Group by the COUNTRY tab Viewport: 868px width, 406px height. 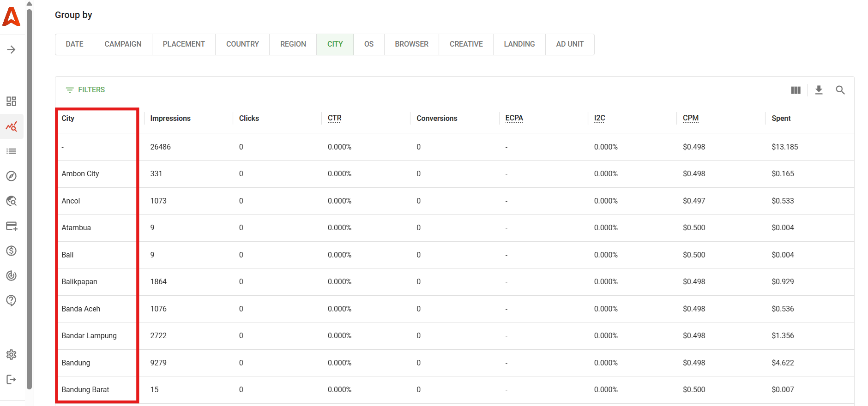click(x=242, y=44)
